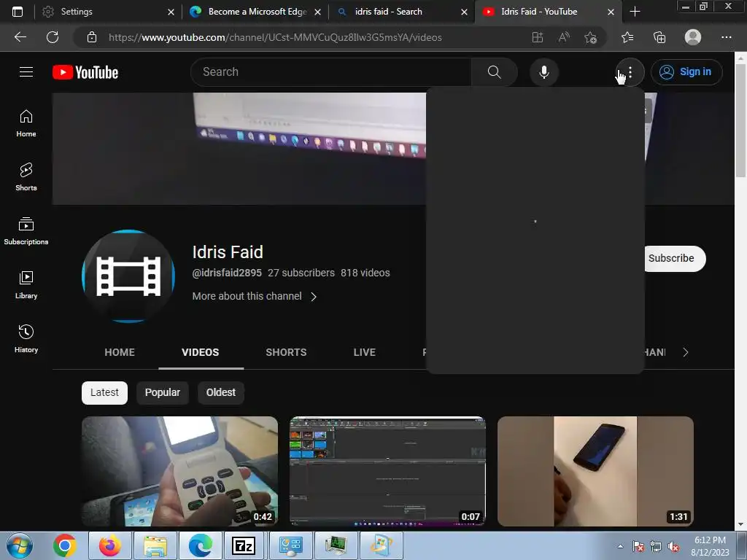This screenshot has height=560, width=747.
Task: Select Popular videos filter chip
Action: click(x=163, y=392)
